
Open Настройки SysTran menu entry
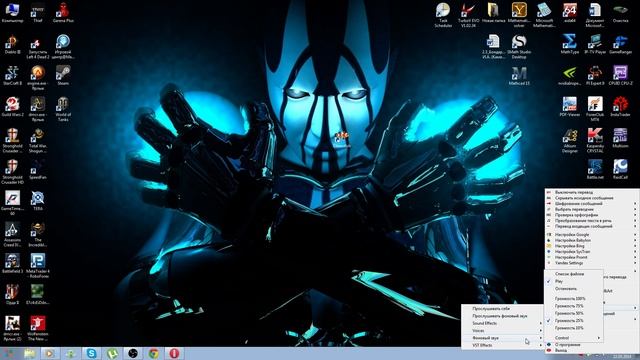(591, 252)
